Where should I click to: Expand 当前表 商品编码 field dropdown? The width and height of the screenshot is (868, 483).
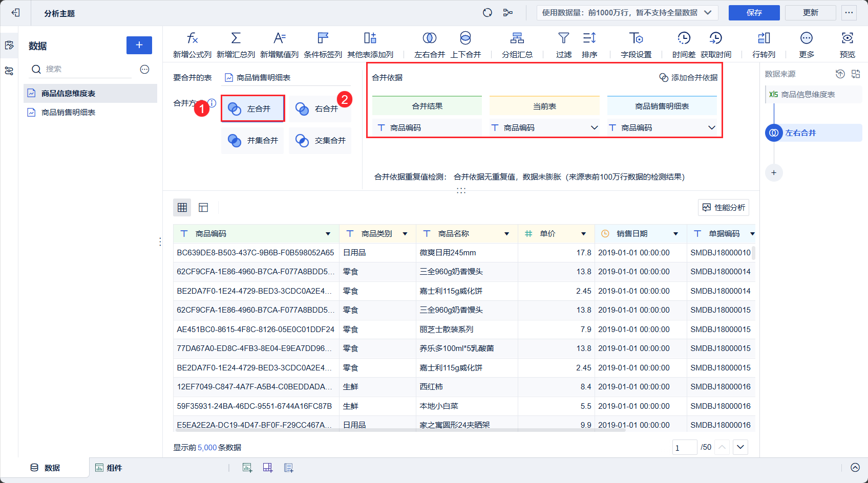coord(594,127)
